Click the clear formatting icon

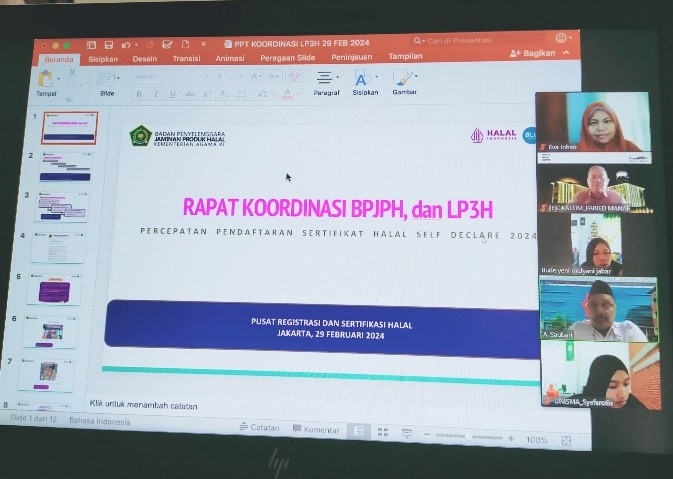tap(294, 76)
